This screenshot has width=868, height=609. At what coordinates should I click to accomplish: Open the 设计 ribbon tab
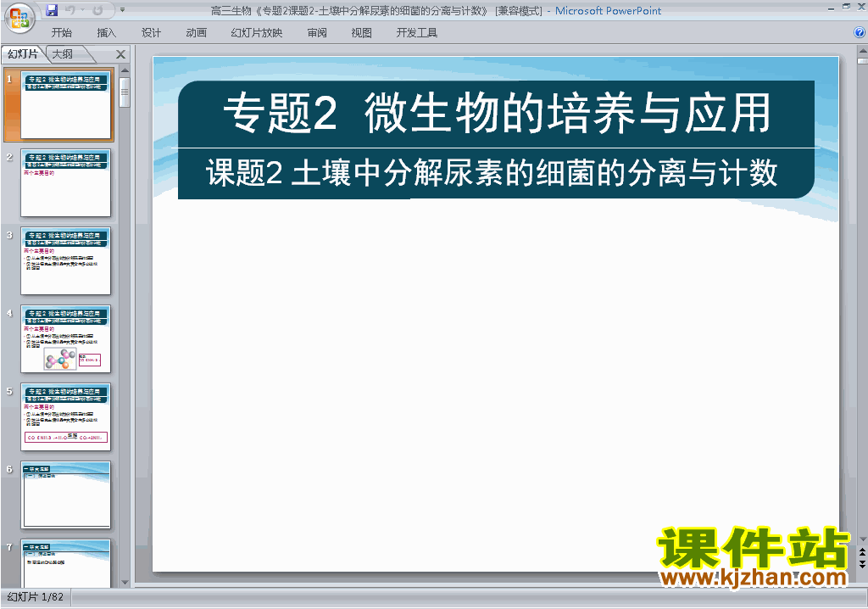point(151,33)
